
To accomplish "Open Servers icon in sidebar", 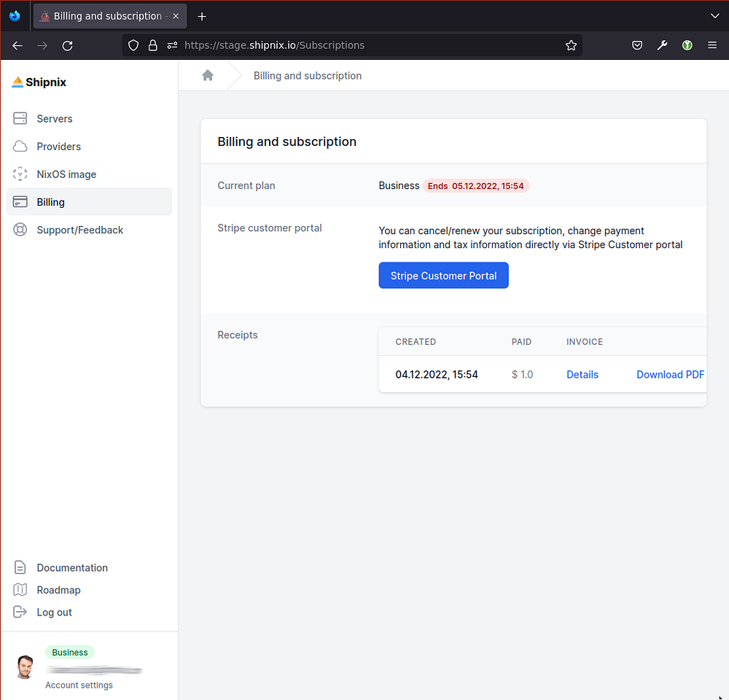I will (x=20, y=119).
